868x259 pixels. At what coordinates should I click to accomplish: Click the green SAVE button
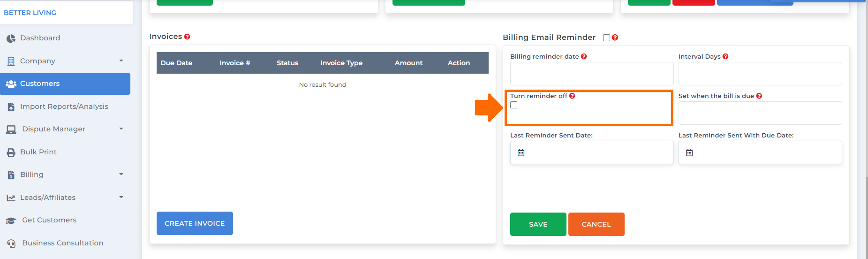pyautogui.click(x=538, y=224)
